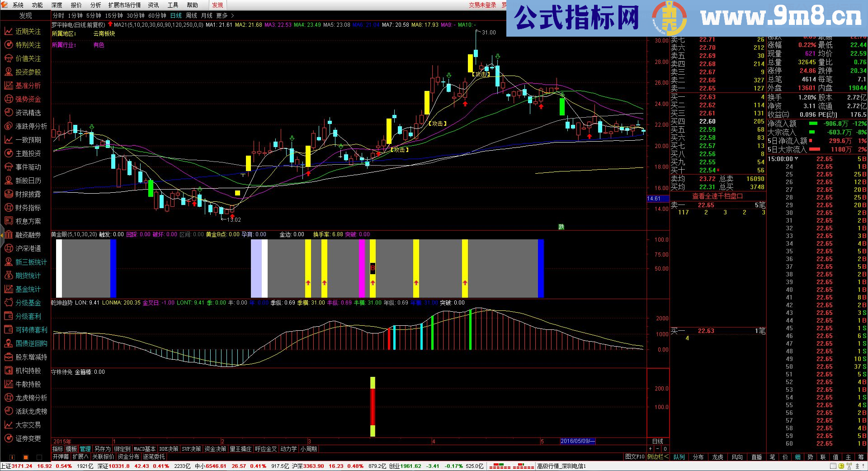
Task: Expand the 更多 periods dropdown
Action: tap(222, 16)
